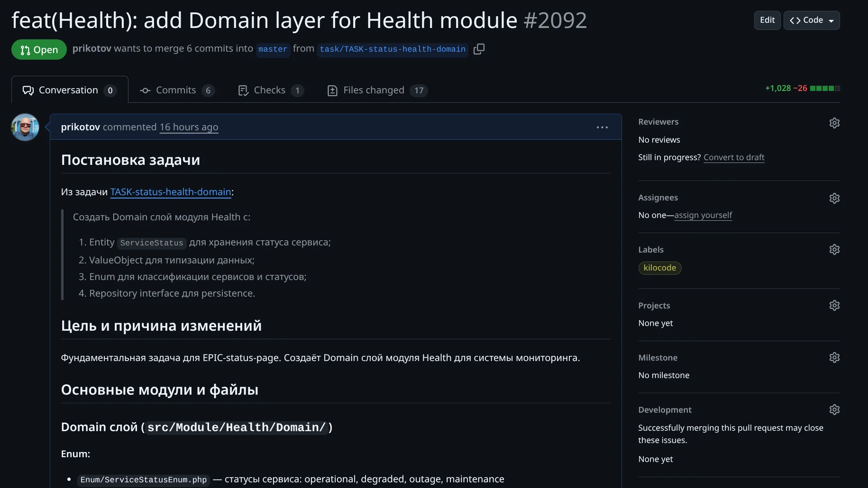This screenshot has height=488, width=868.
Task: Open Milestone settings gear
Action: [x=834, y=358]
